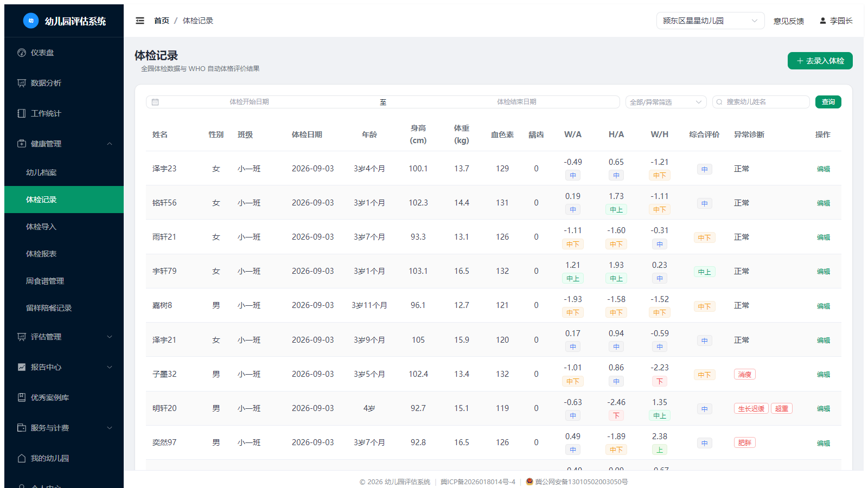Open 留样陪餐记录 sidebar item
This screenshot has width=868, height=488.
coord(64,308)
